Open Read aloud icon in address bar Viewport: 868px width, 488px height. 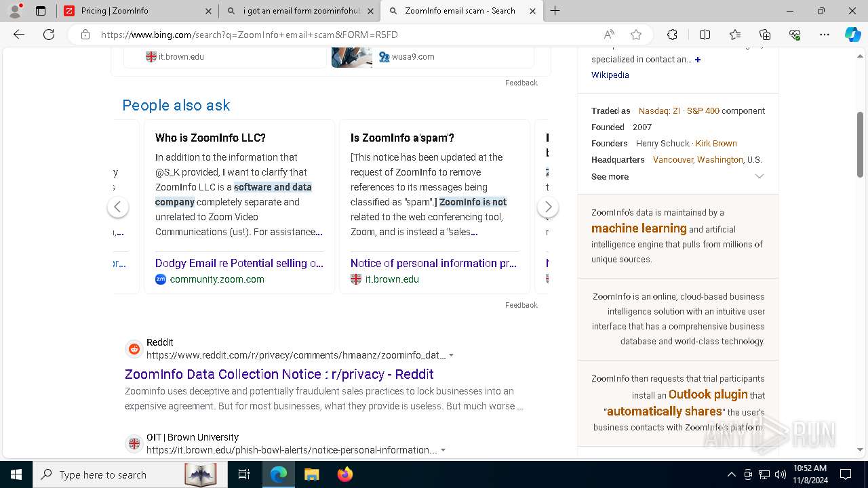pyautogui.click(x=609, y=35)
